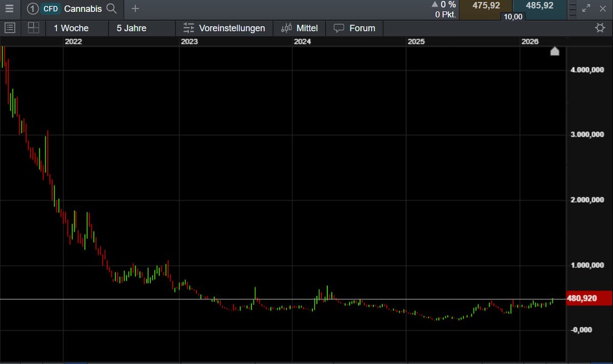Click the buy price 485,92
This screenshot has width=613, height=364.
tap(539, 6)
